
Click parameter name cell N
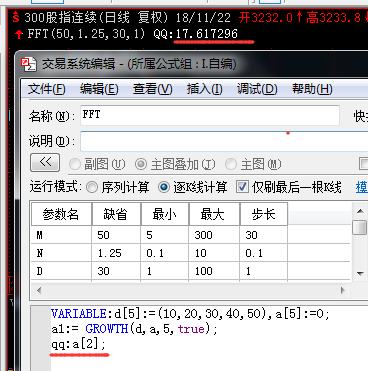click(61, 253)
